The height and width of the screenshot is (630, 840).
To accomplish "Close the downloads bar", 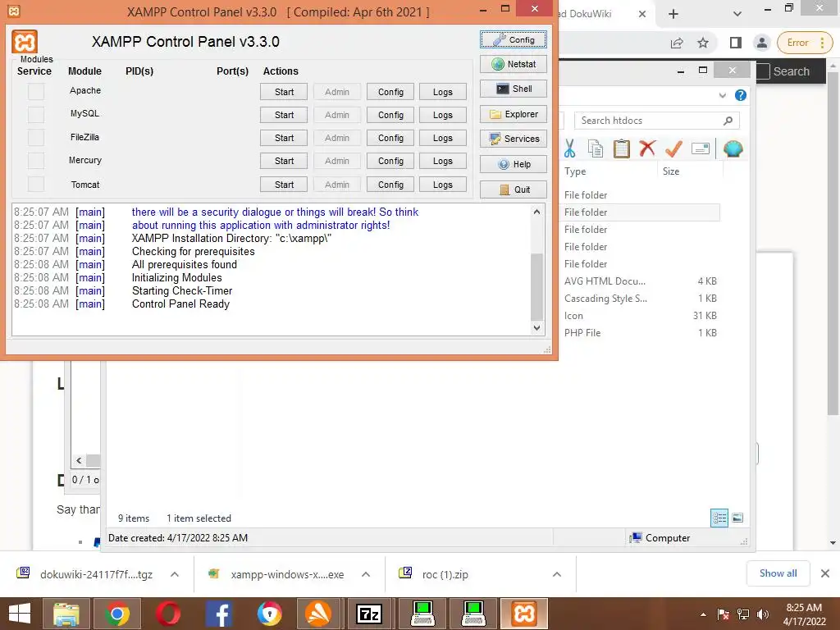I will (x=825, y=573).
